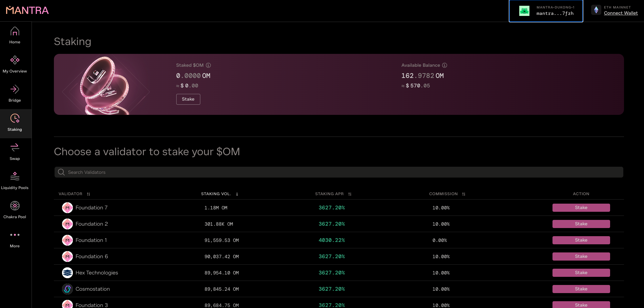Select the Staking sidebar tab

click(15, 123)
